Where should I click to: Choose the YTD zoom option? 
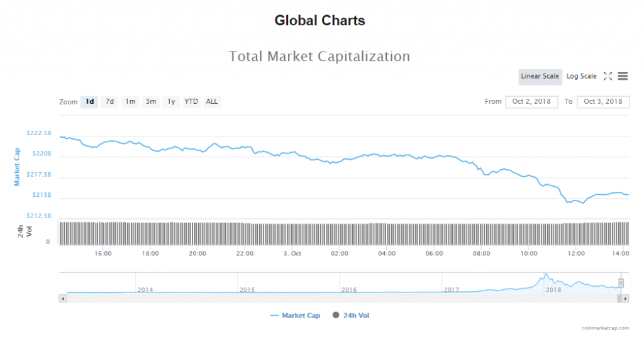191,102
